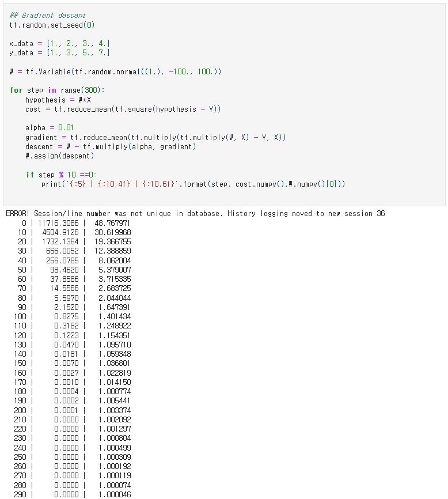448x499 pixels.
Task: Click the W = tf.Variable definition line
Action: click(x=115, y=71)
